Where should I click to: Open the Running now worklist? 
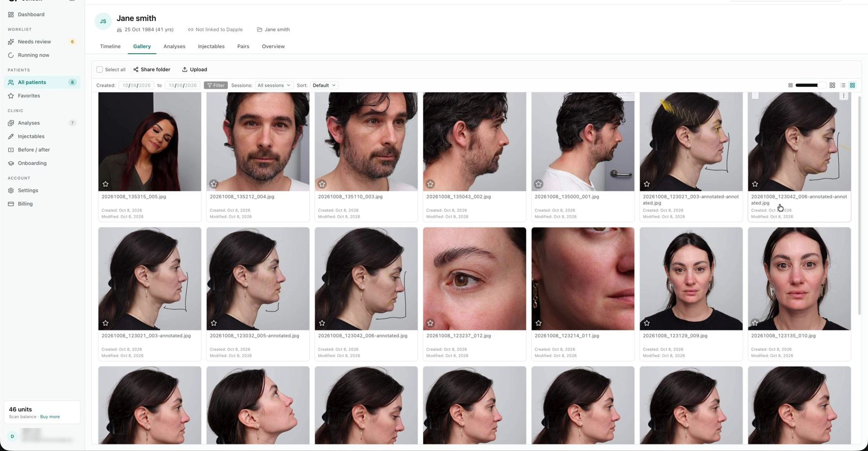tap(33, 55)
